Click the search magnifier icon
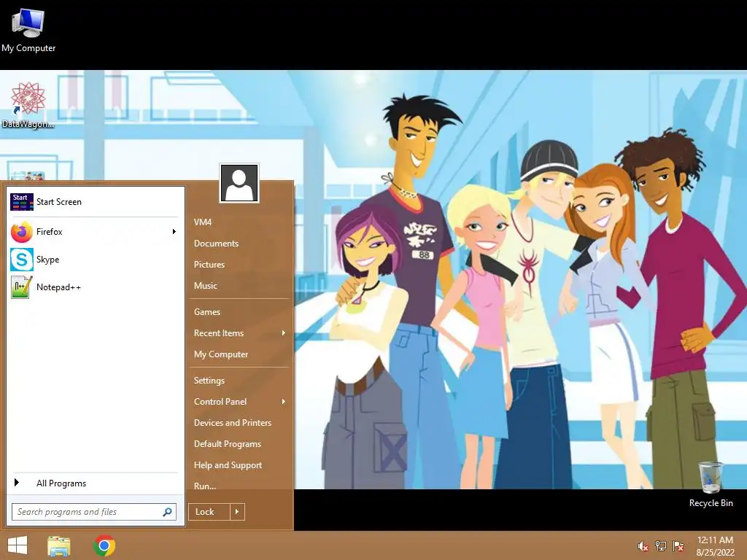The image size is (747, 560). coord(167,512)
